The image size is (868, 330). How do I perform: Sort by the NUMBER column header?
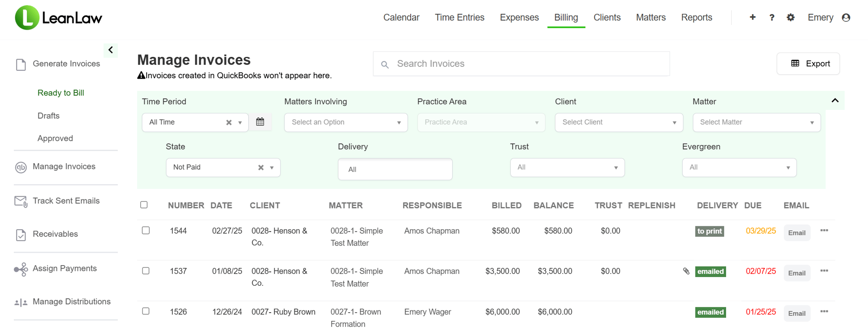point(186,205)
